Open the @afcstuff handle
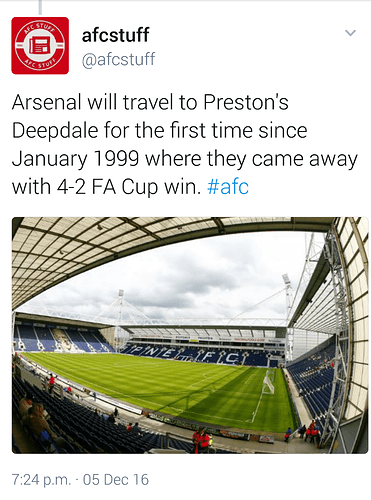371x500 pixels. click(118, 59)
